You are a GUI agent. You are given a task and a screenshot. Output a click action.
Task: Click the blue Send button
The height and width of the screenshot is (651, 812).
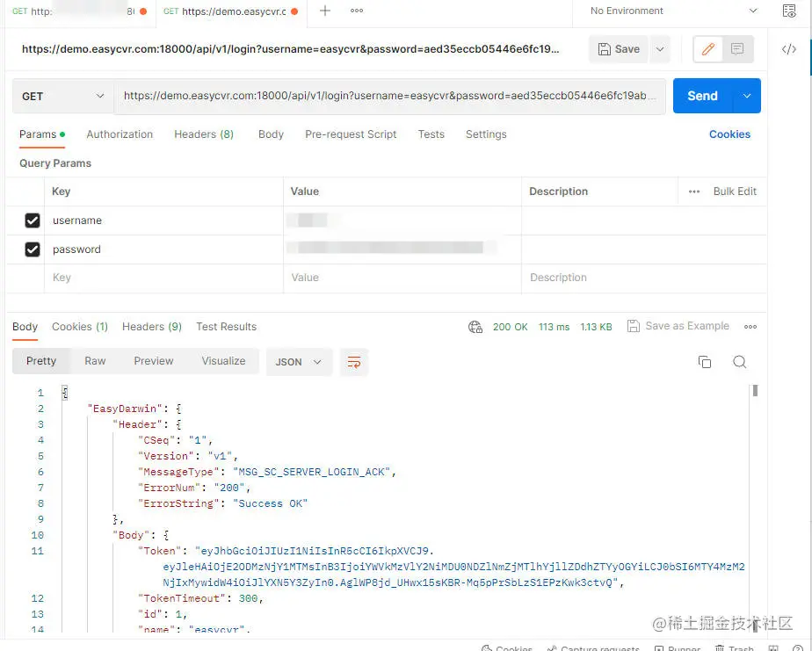(702, 96)
